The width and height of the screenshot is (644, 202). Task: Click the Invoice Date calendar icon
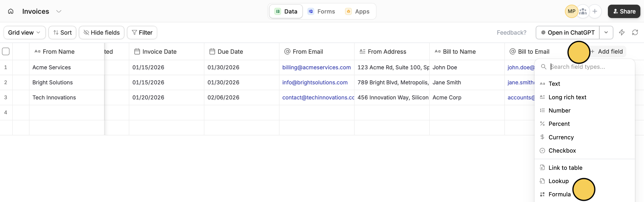point(137,52)
